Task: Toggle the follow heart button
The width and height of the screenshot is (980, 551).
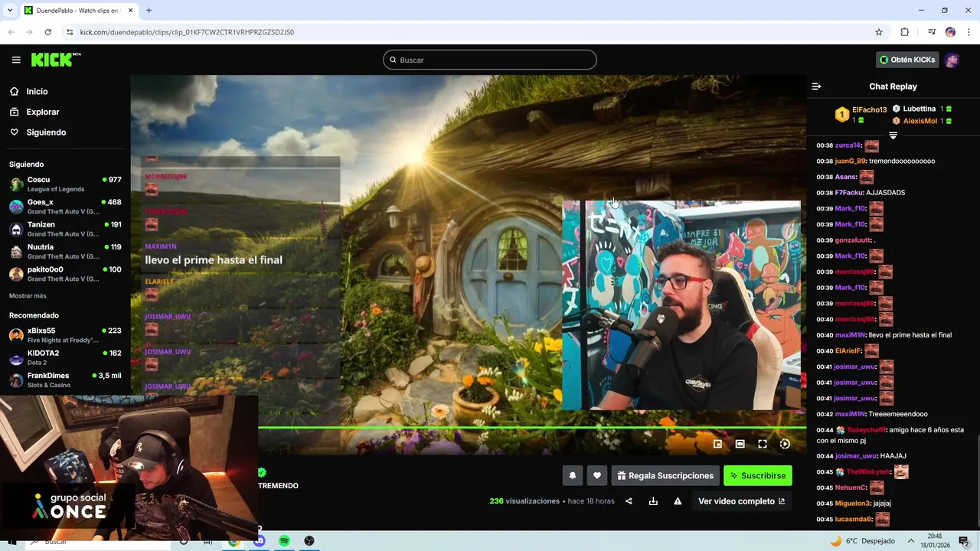Action: (597, 476)
